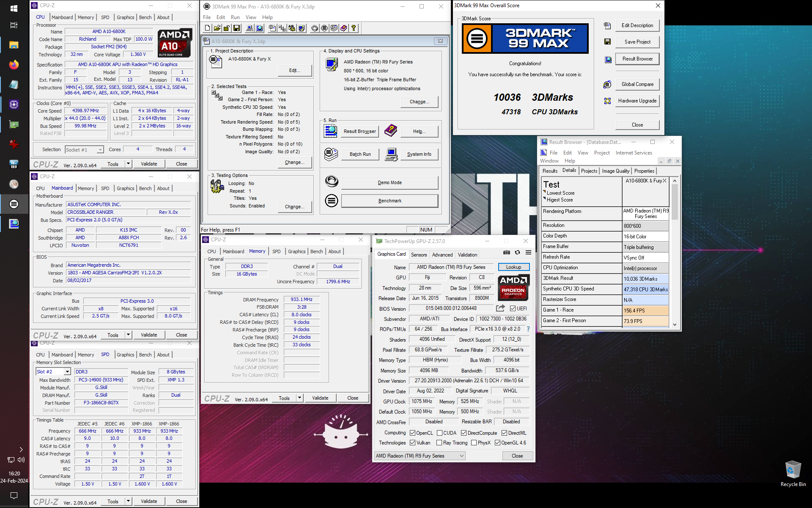The height and width of the screenshot is (508, 812).
Task: Click the 10,036 3DMarks result cell
Action: click(x=645, y=279)
